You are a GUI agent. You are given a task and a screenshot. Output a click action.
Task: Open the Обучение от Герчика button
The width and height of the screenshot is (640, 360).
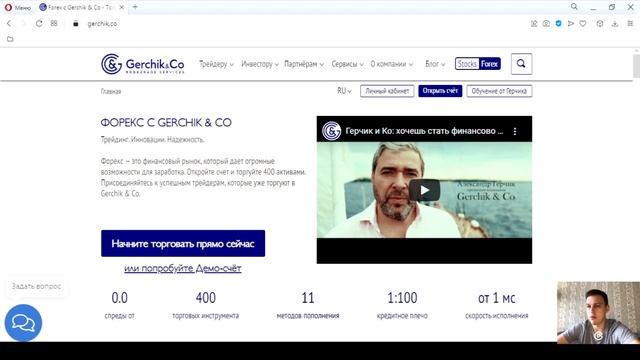click(x=499, y=91)
